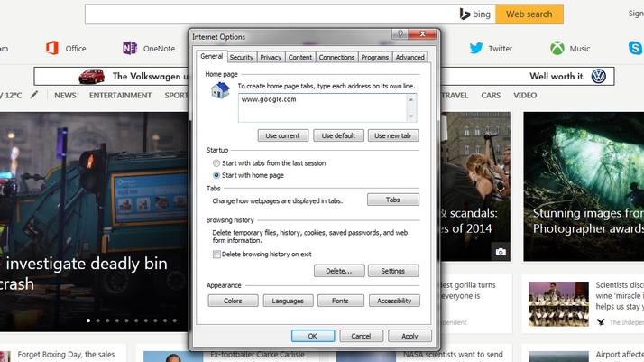The width and height of the screenshot is (644, 362).
Task: Enable Delete browsing history on exit
Action: point(216,255)
